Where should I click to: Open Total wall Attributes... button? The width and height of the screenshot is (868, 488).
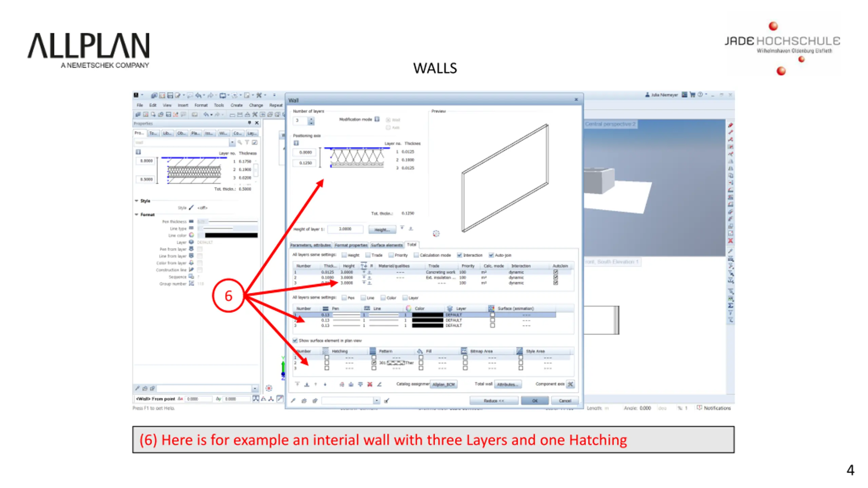pyautogui.click(x=508, y=384)
